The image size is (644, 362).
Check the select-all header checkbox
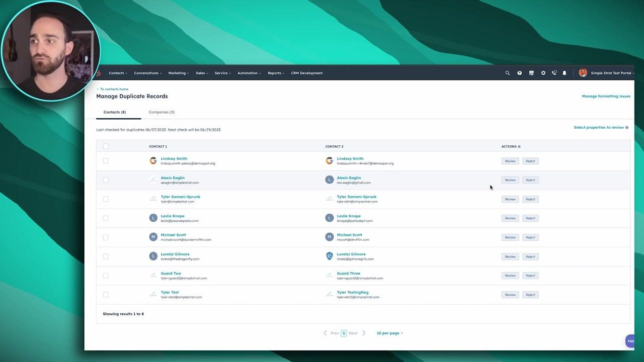tap(106, 146)
